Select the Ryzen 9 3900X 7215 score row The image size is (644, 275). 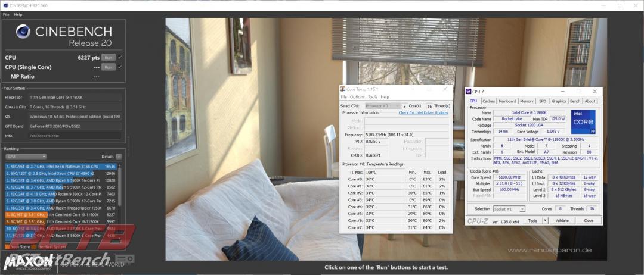[x=61, y=201]
